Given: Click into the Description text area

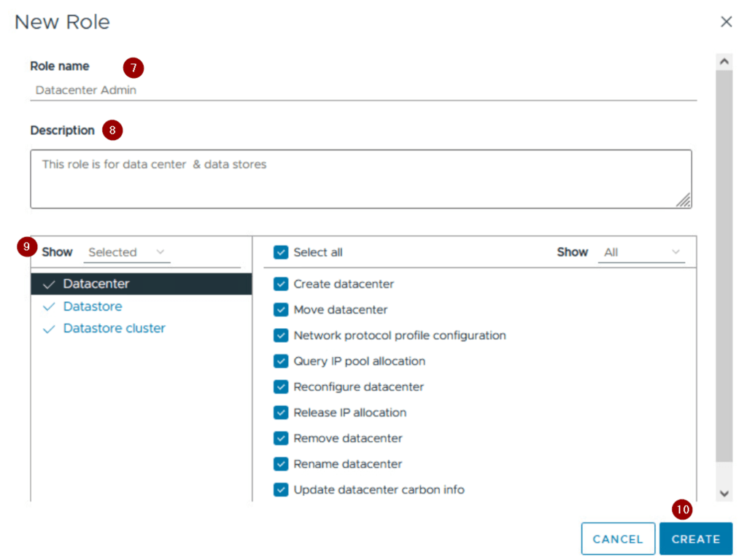Looking at the screenshot, I should (x=360, y=179).
